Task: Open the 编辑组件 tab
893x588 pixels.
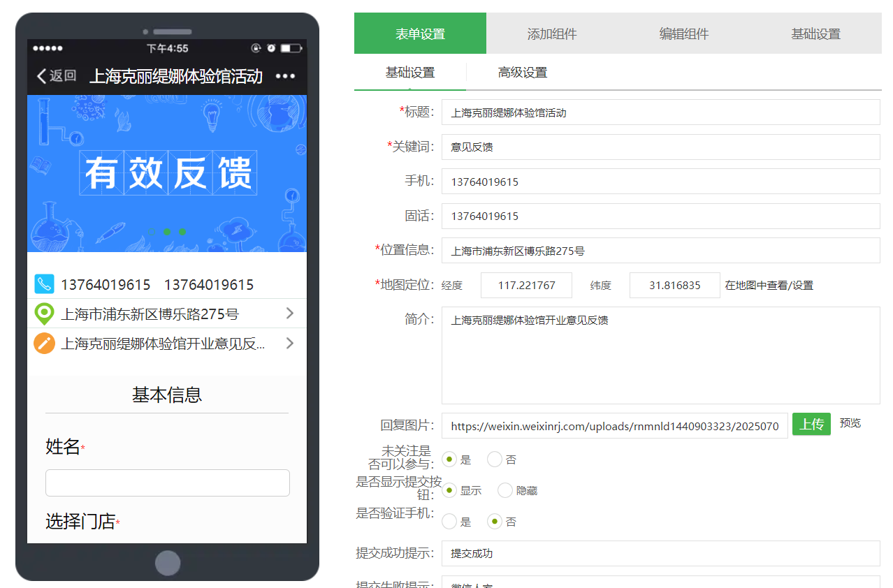Action: pyautogui.click(x=684, y=34)
